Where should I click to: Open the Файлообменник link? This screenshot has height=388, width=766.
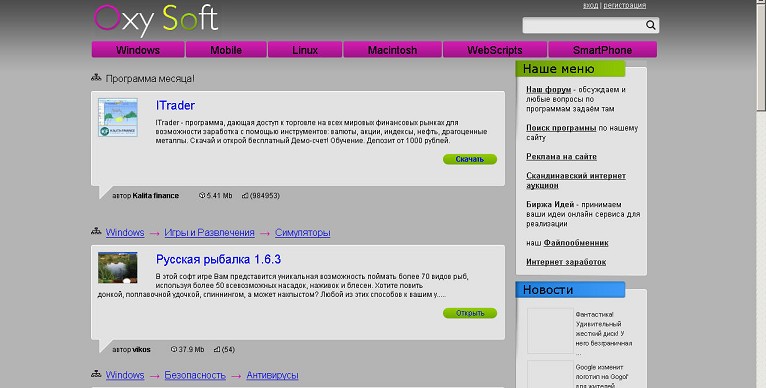[576, 242]
